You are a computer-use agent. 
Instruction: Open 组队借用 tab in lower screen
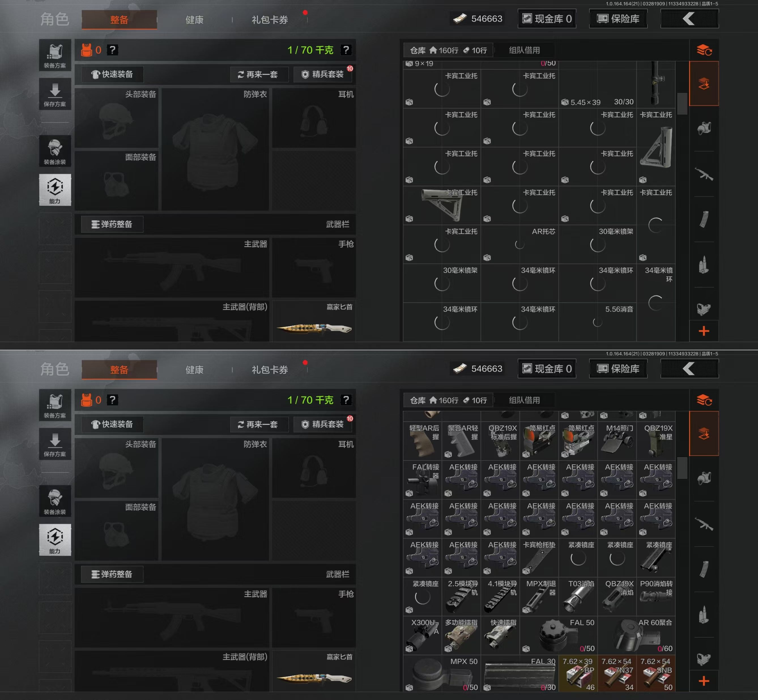524,400
